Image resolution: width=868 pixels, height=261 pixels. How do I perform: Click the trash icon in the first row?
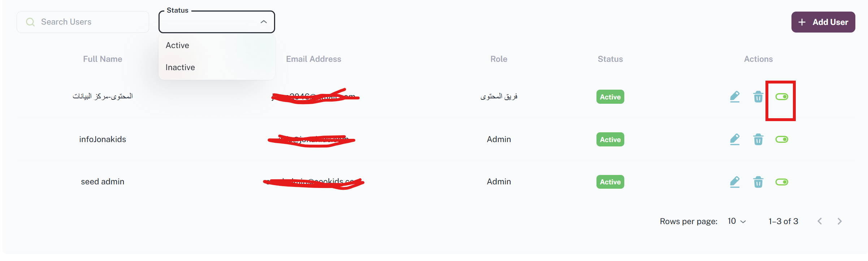click(758, 97)
